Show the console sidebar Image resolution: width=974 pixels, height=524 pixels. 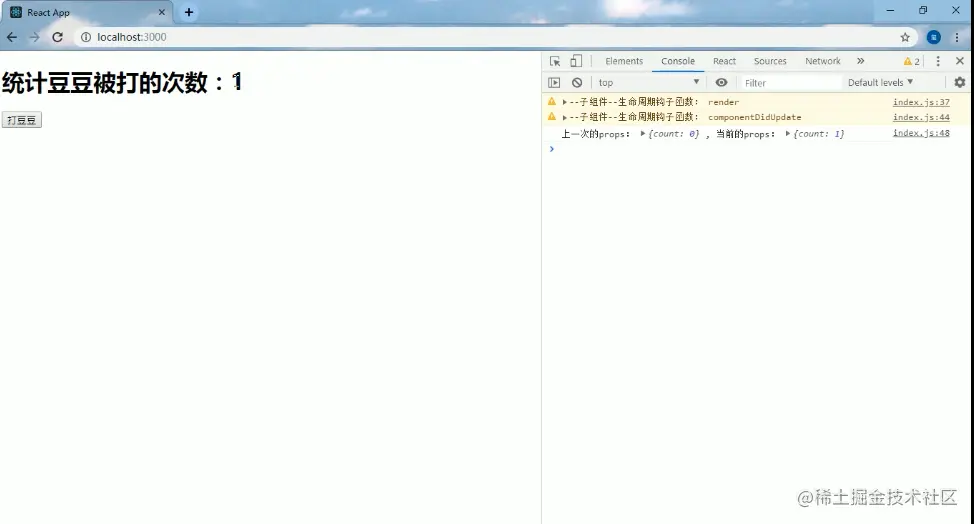pyautogui.click(x=554, y=83)
